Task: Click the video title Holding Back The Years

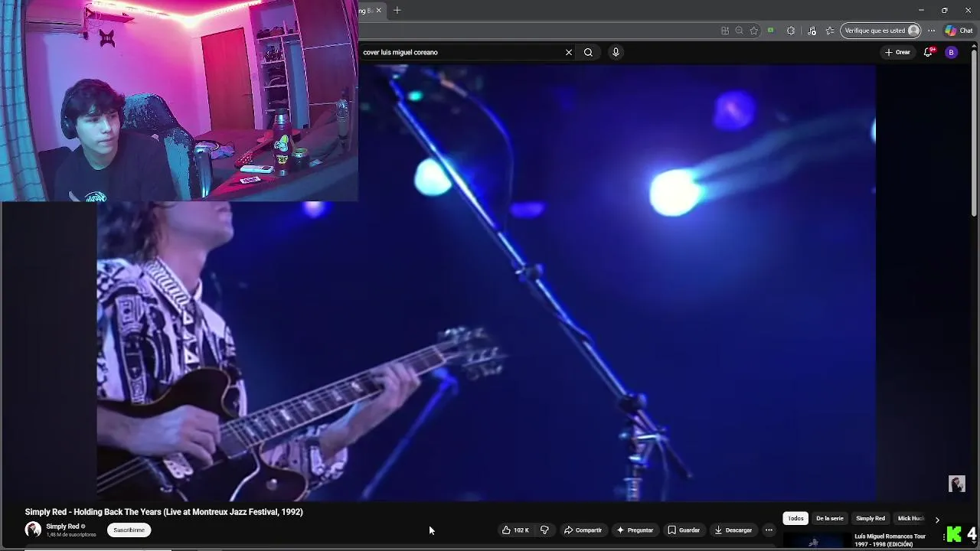Action: click(x=164, y=512)
